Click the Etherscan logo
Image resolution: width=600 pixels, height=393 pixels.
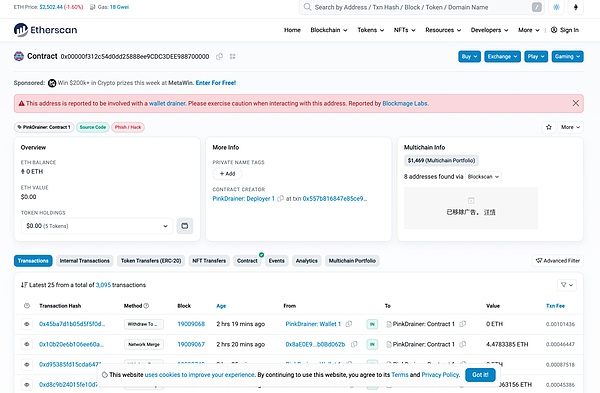tap(46, 30)
